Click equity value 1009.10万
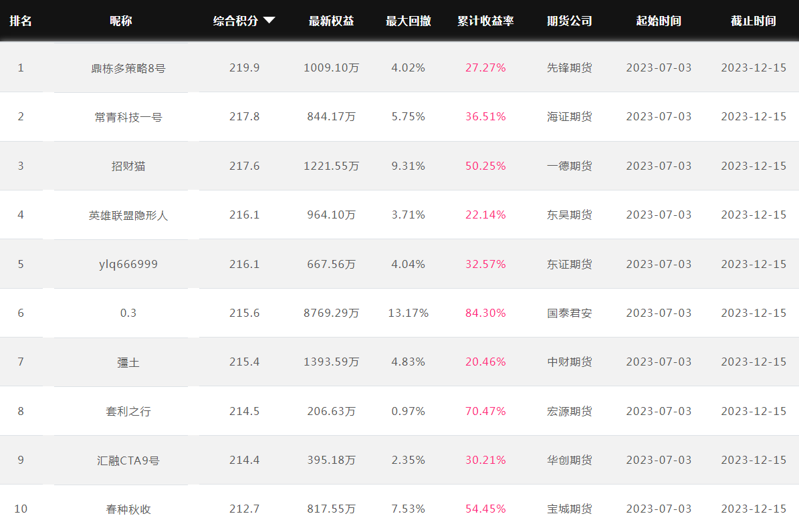The image size is (799, 532). pyautogui.click(x=331, y=68)
